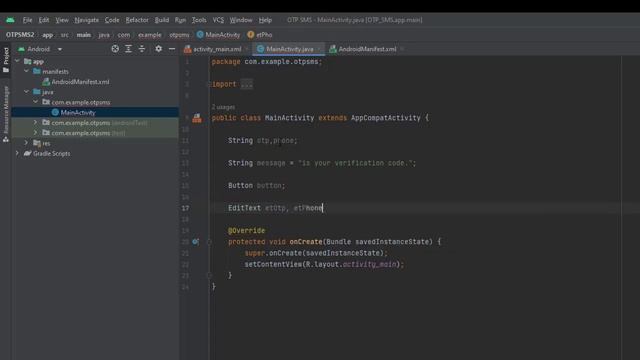Viewport: 640px width, 360px height.
Task: Open the Run menu
Action: [180, 20]
